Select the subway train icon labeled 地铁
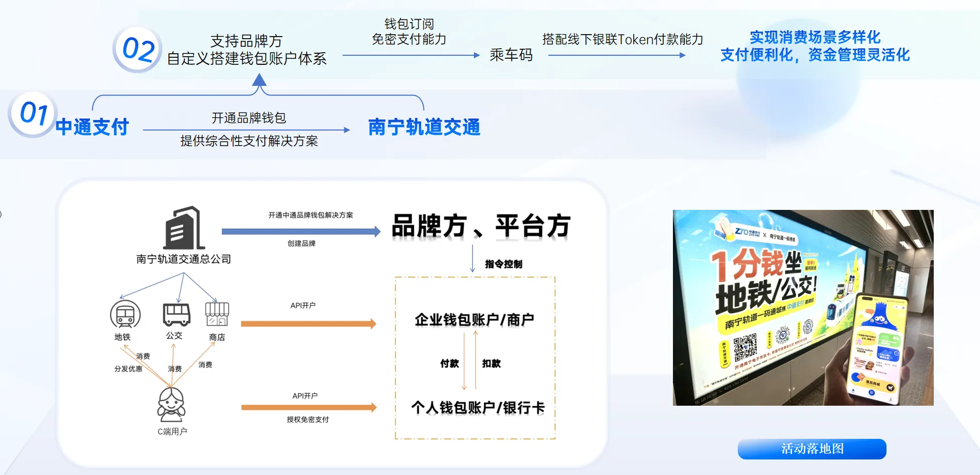Viewport: 980px width, 475px height. (125, 315)
